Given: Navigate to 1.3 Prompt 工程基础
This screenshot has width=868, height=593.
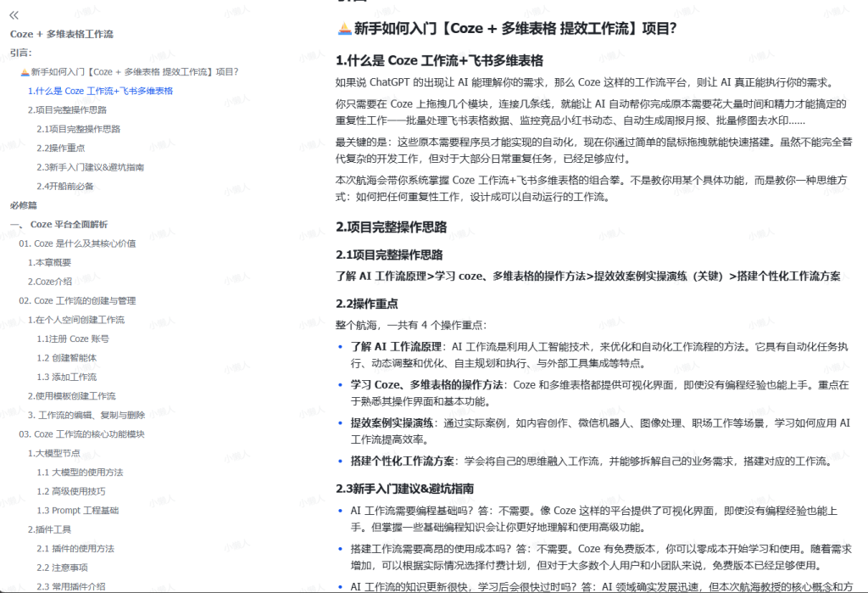Looking at the screenshot, I should pos(77,511).
